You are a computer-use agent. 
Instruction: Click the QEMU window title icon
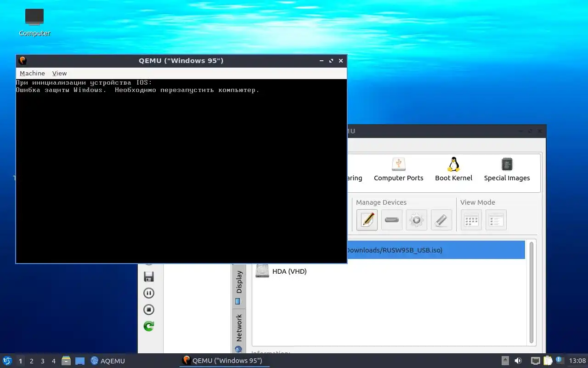click(x=22, y=61)
